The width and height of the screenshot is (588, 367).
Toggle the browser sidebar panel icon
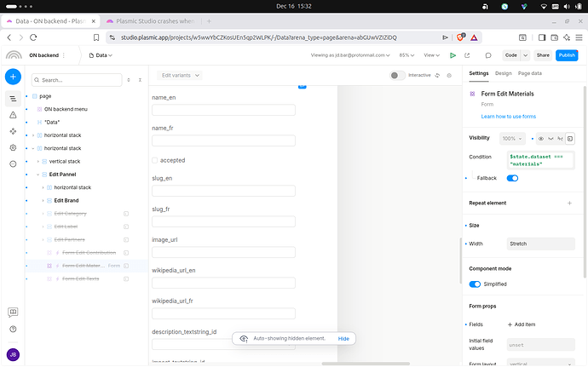tap(542, 37)
